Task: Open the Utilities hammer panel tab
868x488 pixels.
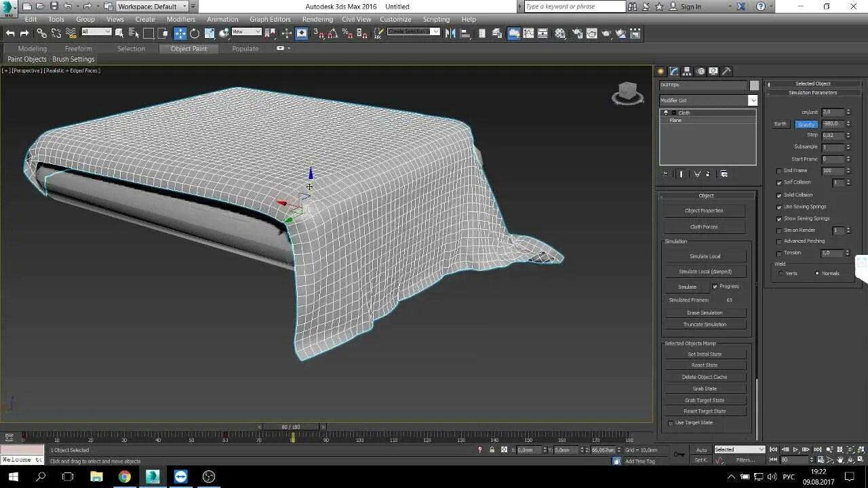Action: coord(726,71)
